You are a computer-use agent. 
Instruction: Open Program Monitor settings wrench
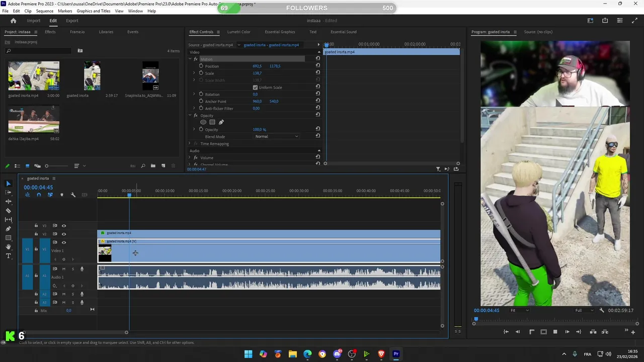click(602, 310)
